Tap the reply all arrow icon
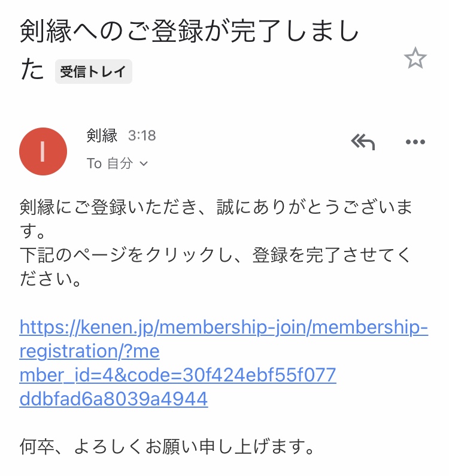This screenshot has height=476, width=449. [362, 142]
